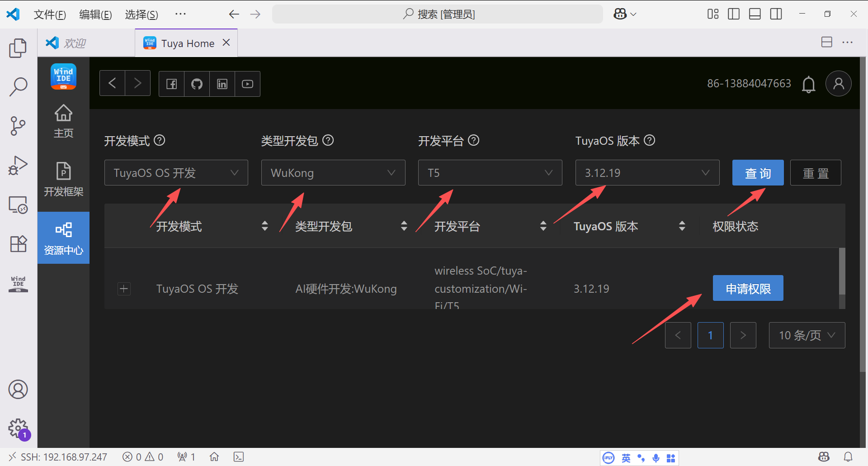Open Tuya GitHub icon
This screenshot has height=466, width=868.
197,84
